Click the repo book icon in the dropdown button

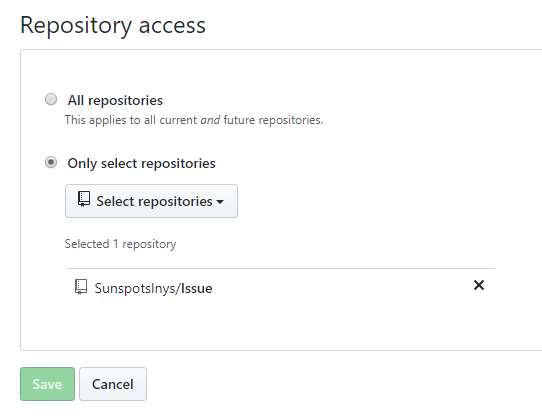click(x=84, y=199)
